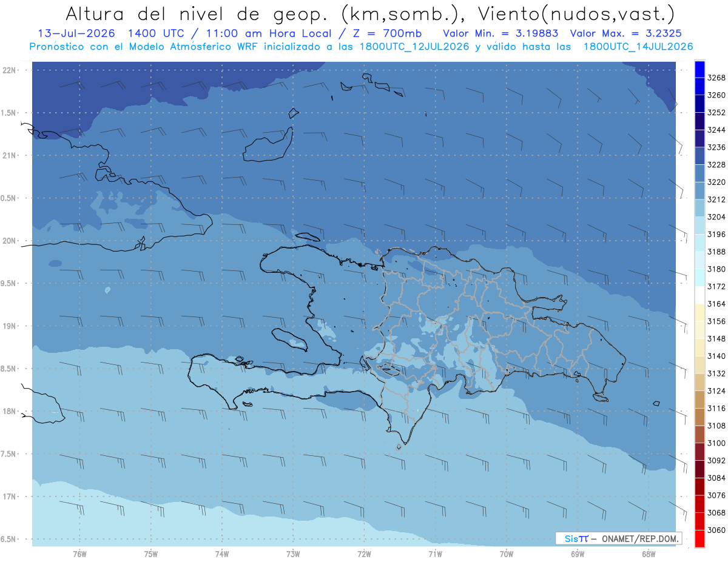Viewport: 728px width, 562px height.
Task: Click the '72W' longitude axis label
Action: click(x=365, y=554)
